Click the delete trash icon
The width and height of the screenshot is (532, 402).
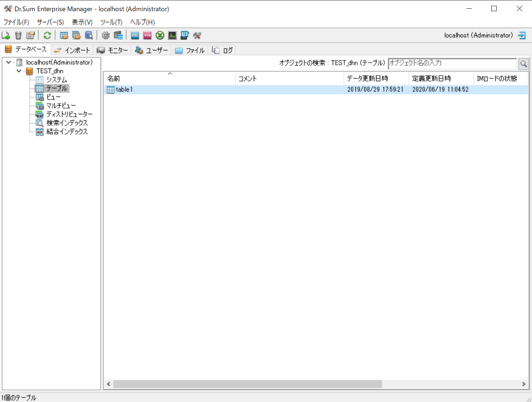click(x=18, y=35)
